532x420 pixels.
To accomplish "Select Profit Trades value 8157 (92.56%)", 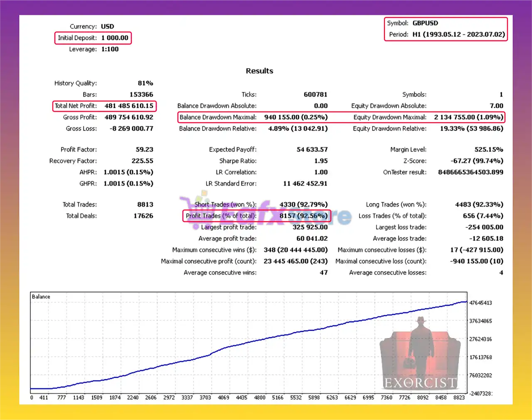I will (303, 216).
